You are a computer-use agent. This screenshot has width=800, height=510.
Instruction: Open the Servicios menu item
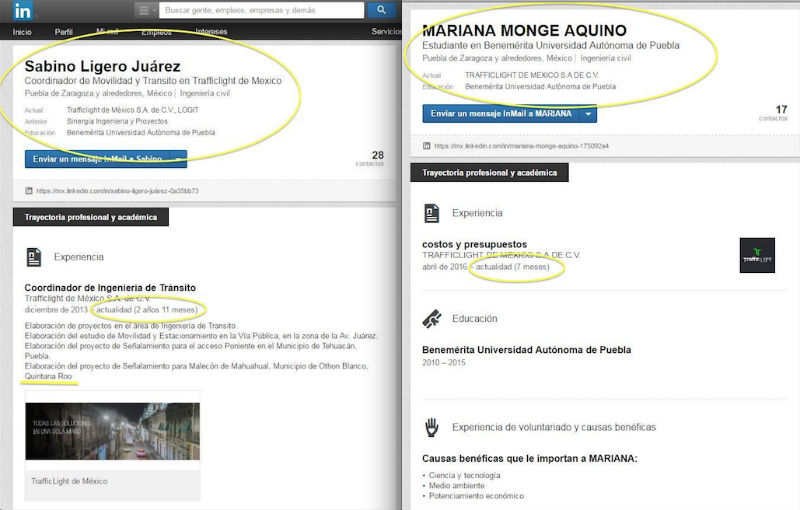coord(386,32)
